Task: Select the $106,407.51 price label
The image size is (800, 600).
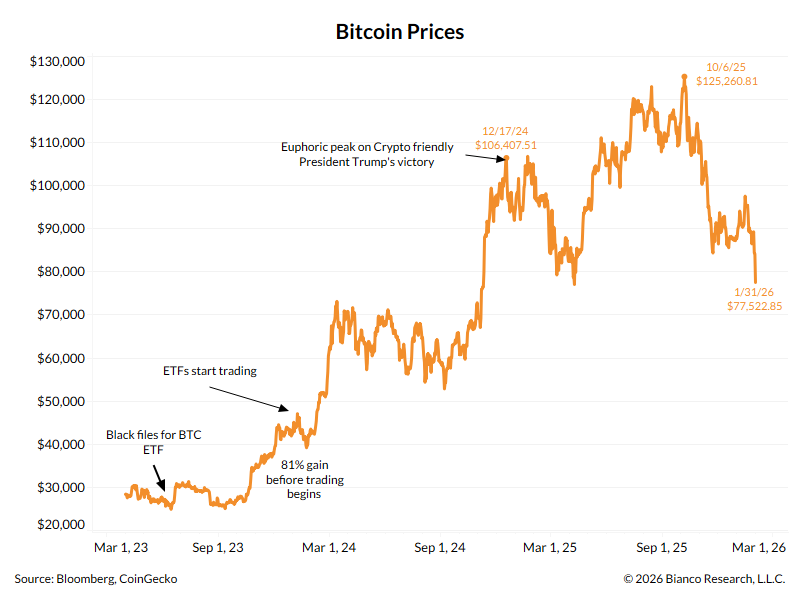Action: (x=506, y=145)
